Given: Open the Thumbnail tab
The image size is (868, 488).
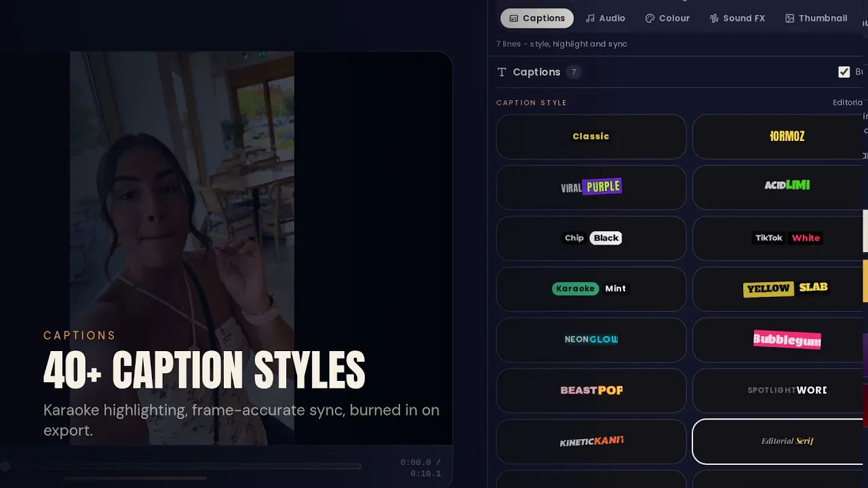Looking at the screenshot, I should point(816,18).
